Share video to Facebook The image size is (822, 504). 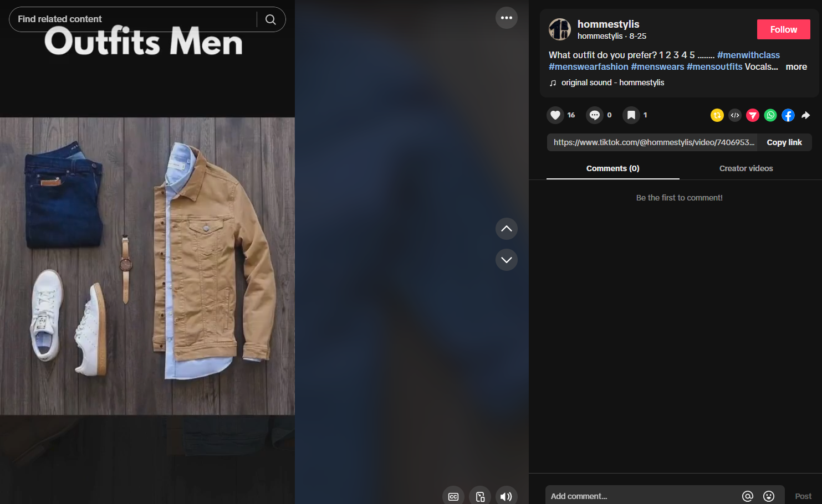[788, 115]
